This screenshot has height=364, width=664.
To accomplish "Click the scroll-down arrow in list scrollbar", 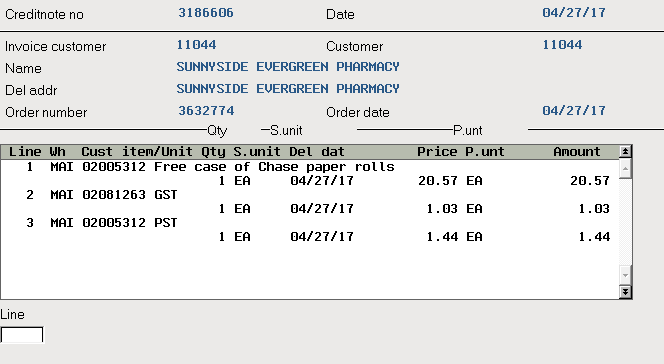I will [x=625, y=276].
